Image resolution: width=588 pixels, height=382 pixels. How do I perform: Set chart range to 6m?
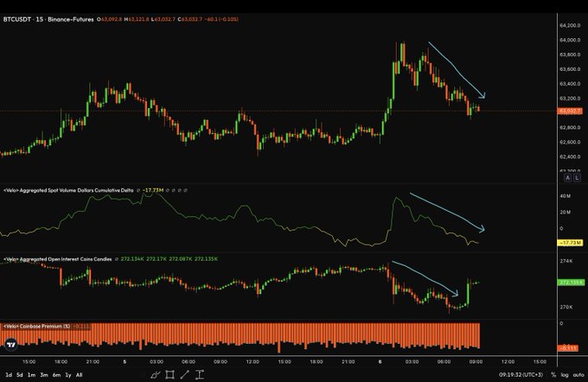coord(56,375)
